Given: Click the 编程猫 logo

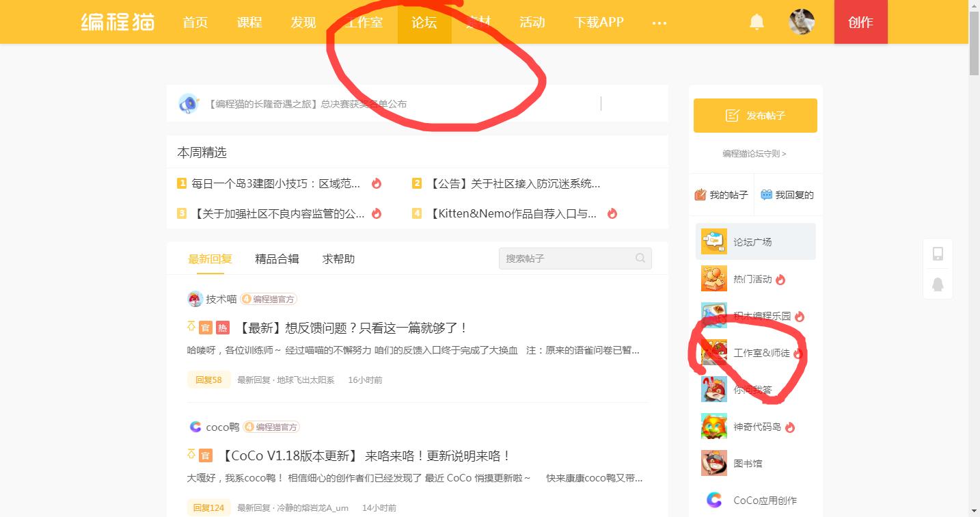Looking at the screenshot, I should point(118,22).
